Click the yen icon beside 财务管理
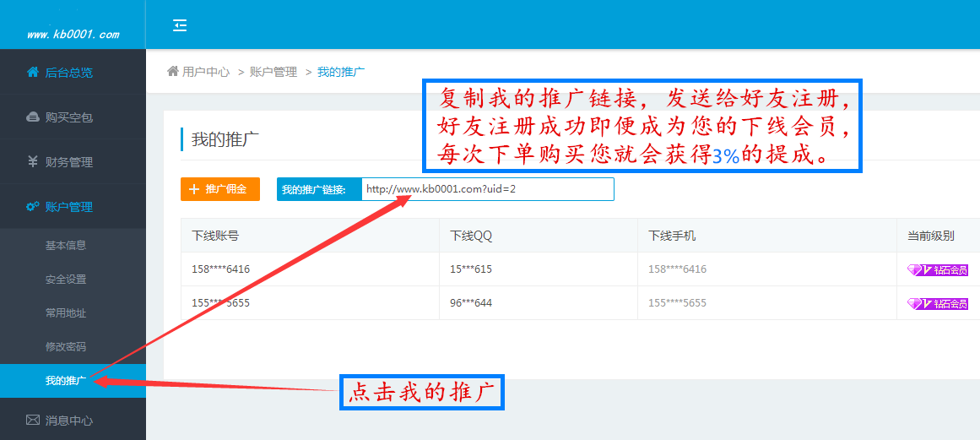The image size is (980, 440). tap(32, 162)
